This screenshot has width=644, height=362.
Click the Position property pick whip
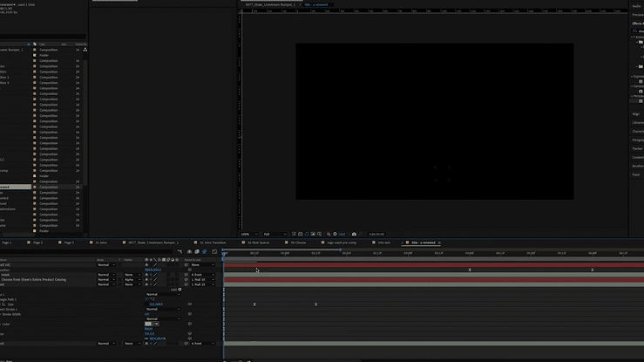190,270
